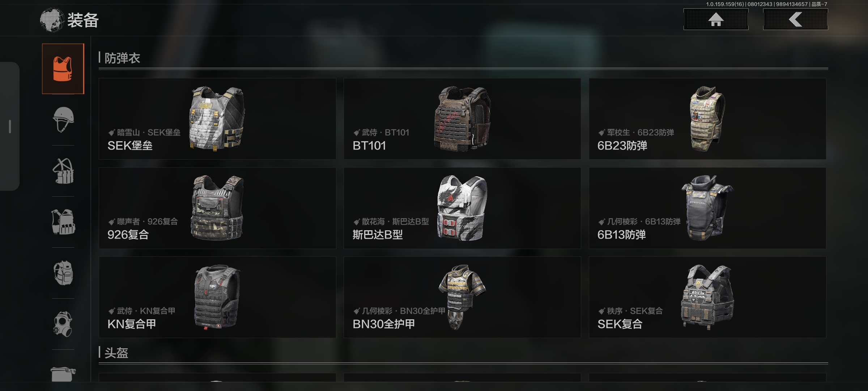This screenshot has height=391, width=868.
Task: Select the BT101 plate carrier card
Action: 462,119
